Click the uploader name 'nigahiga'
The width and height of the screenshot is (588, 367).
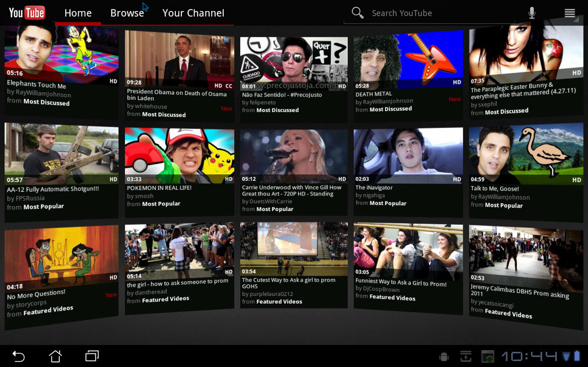tap(374, 195)
